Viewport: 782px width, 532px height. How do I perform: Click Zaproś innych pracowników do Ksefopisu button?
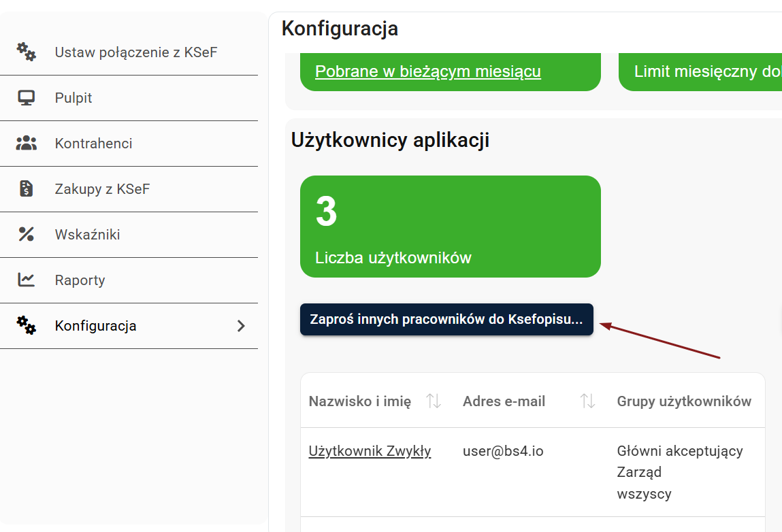tap(446, 320)
